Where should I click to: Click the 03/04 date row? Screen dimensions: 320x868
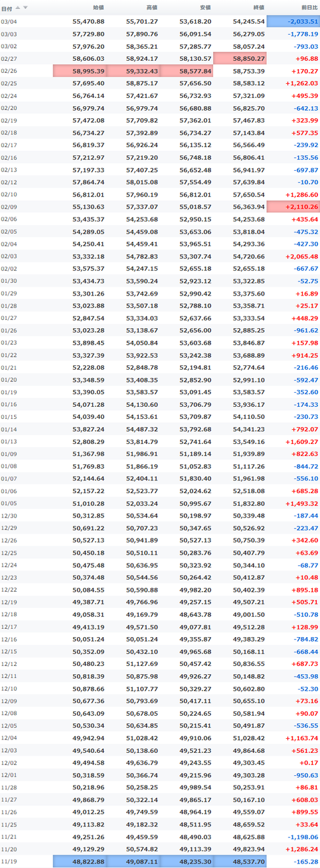click(x=160, y=21)
